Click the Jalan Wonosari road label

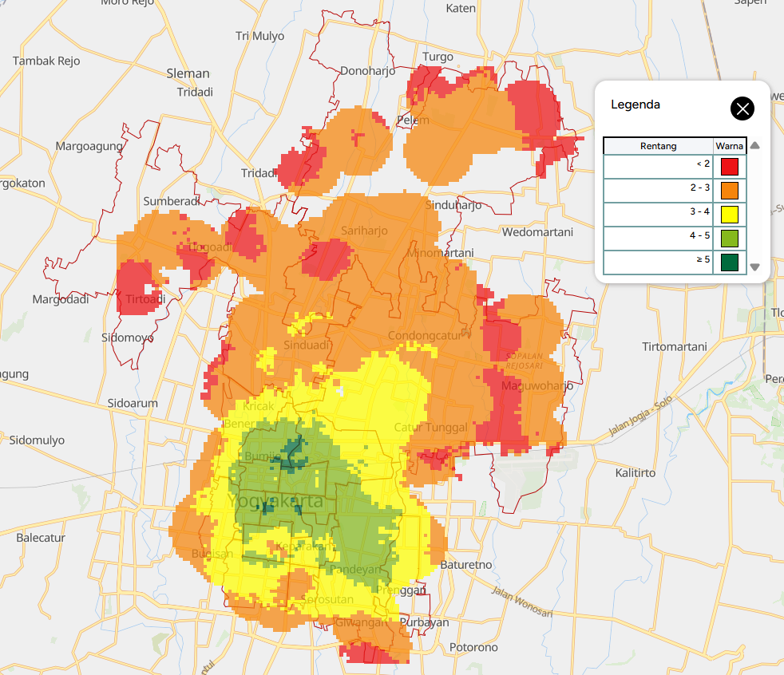tap(522, 602)
